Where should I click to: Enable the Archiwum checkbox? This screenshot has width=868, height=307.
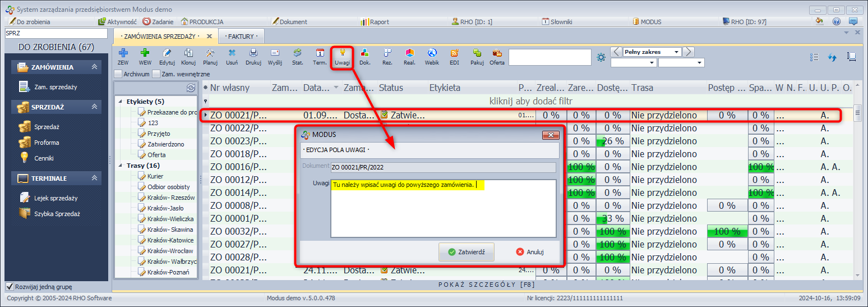click(118, 74)
